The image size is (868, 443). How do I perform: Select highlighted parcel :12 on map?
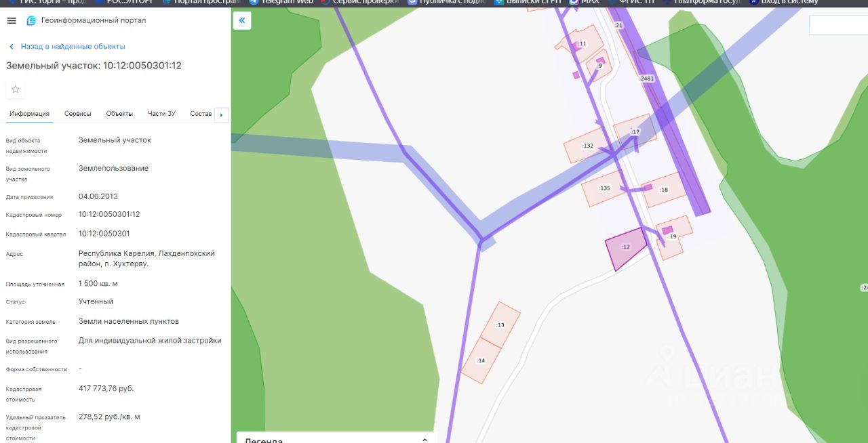625,248
